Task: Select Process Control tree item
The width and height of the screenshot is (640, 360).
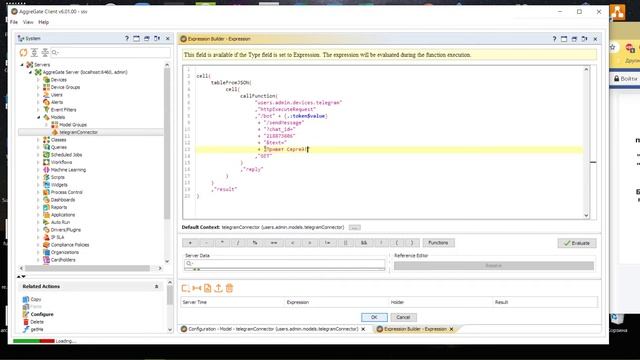Action: point(67,192)
